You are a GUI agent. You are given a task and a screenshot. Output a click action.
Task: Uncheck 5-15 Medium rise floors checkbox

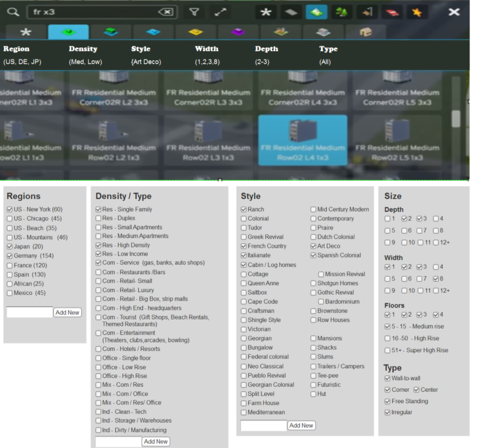[x=388, y=326]
